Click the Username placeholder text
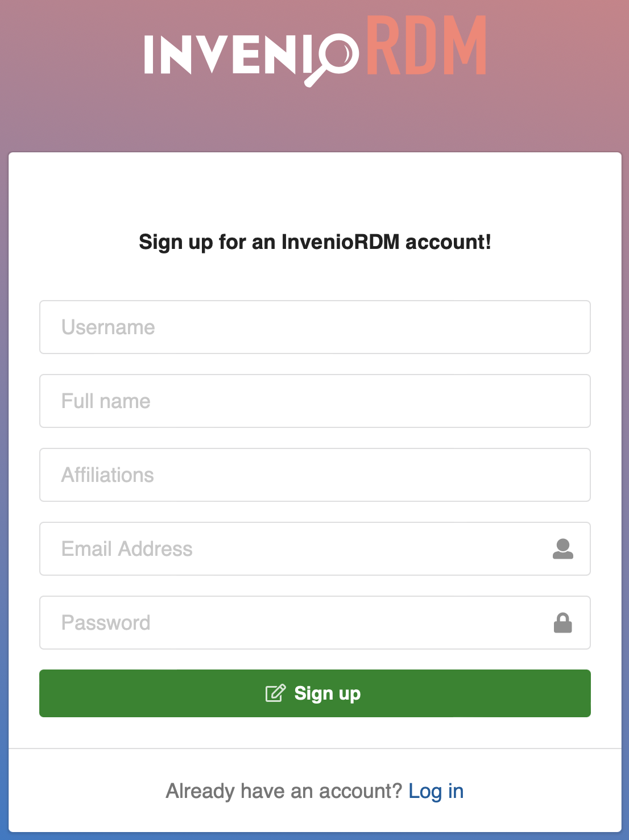 click(x=108, y=327)
